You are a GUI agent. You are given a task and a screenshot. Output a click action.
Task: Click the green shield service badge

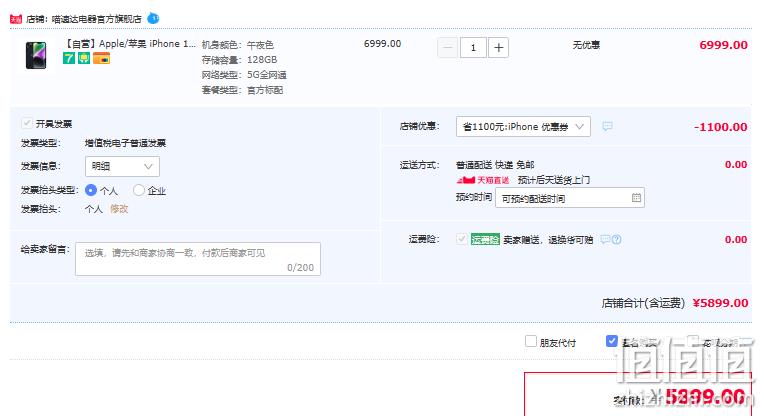(x=84, y=58)
